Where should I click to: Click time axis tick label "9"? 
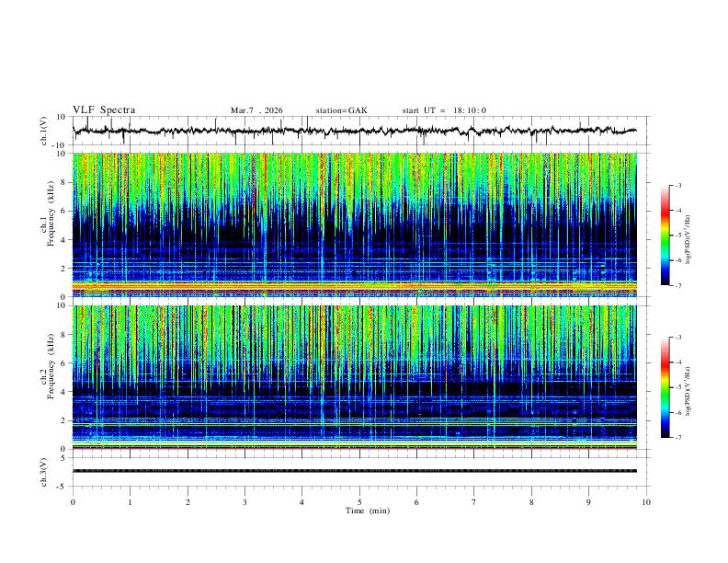click(588, 502)
